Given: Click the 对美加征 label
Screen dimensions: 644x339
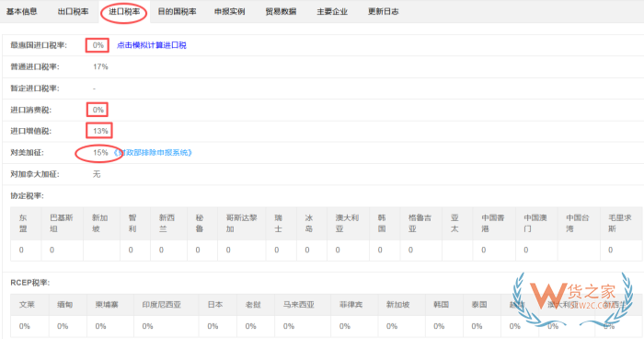Looking at the screenshot, I should [x=27, y=153].
